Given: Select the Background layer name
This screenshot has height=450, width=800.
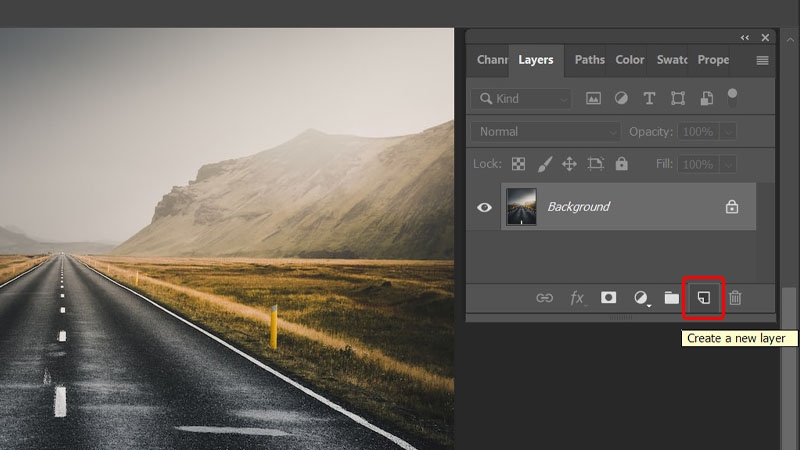Looking at the screenshot, I should pyautogui.click(x=579, y=207).
